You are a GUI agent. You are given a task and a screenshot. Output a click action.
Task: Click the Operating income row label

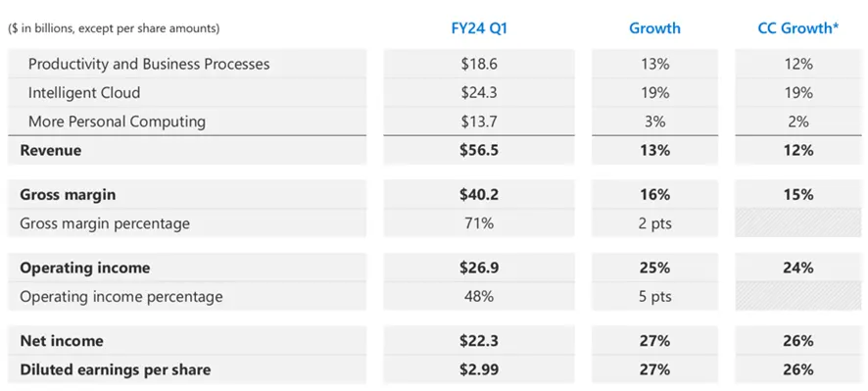point(84,269)
